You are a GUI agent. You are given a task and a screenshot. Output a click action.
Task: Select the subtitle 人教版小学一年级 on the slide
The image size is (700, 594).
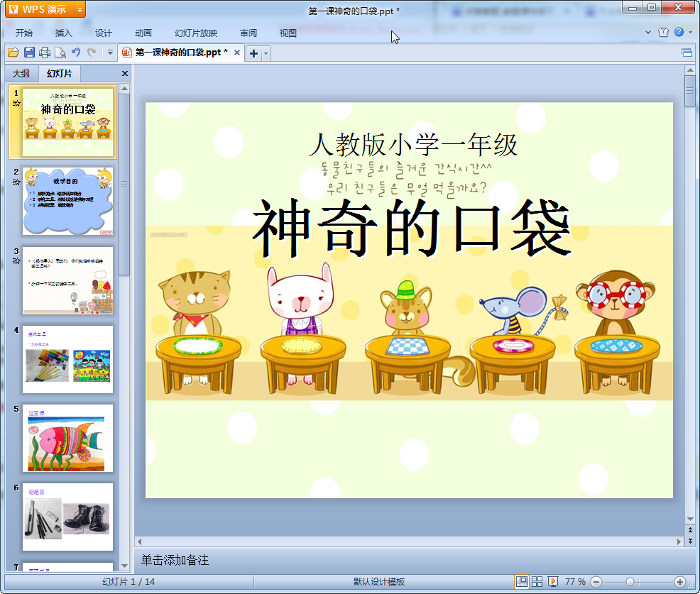413,145
